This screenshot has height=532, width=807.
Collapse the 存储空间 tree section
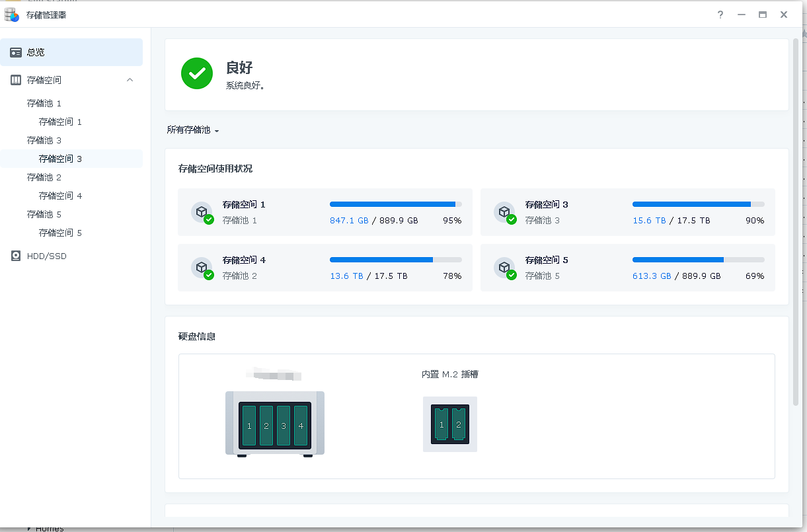click(x=130, y=79)
